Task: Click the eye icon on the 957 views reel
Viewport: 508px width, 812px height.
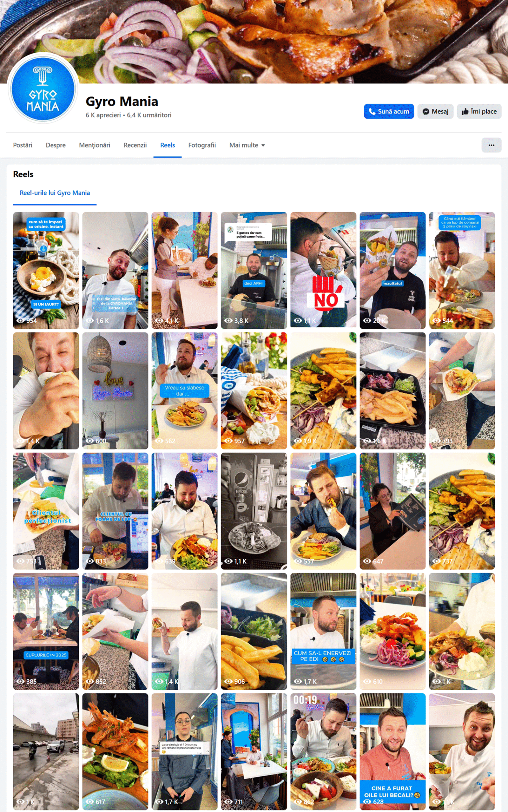Action: click(228, 441)
